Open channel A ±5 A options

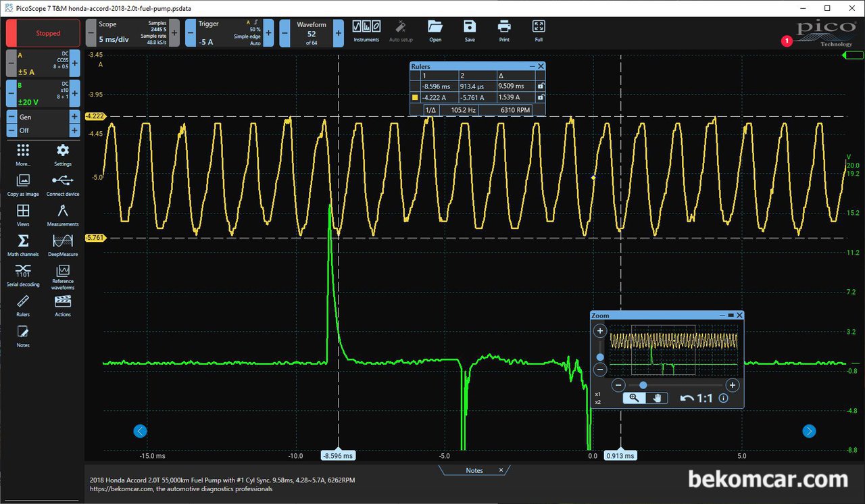43,64
